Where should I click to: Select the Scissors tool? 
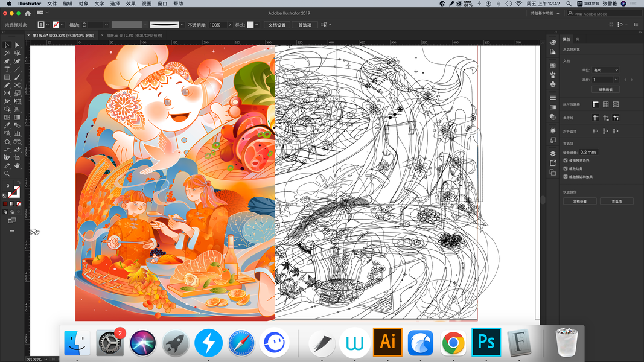click(17, 85)
